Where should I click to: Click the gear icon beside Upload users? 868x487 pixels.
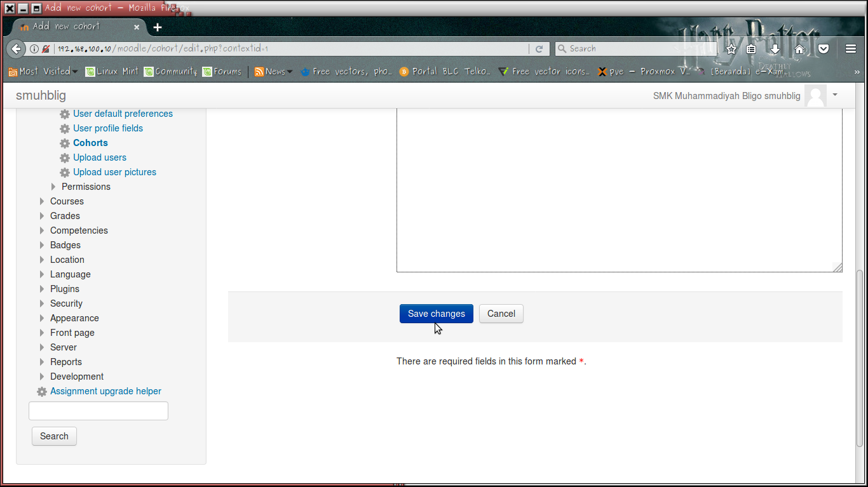65,158
